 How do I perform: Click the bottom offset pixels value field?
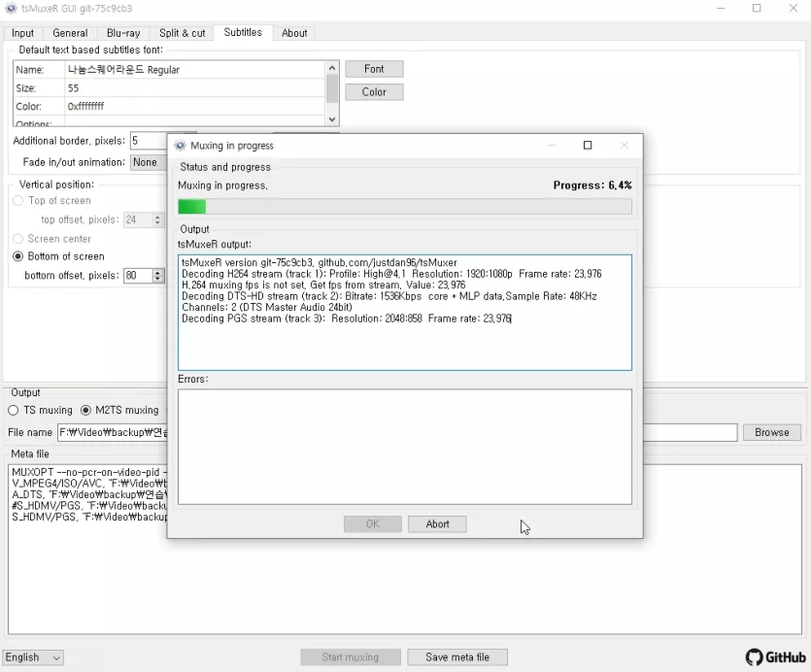138,275
